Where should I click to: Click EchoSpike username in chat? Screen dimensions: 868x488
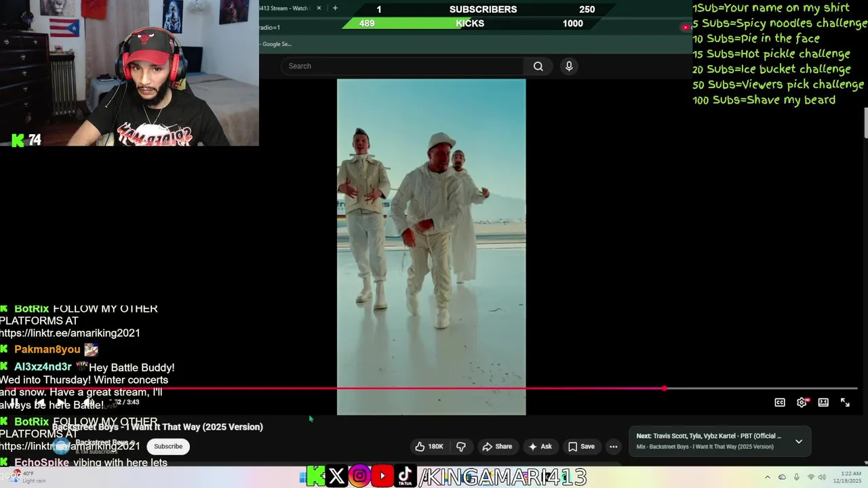(x=41, y=463)
